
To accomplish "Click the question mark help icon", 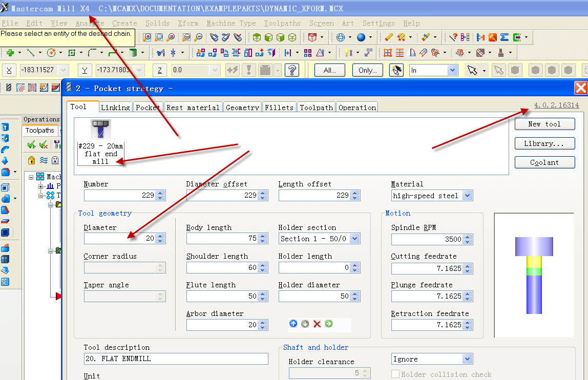I will coord(292,70).
